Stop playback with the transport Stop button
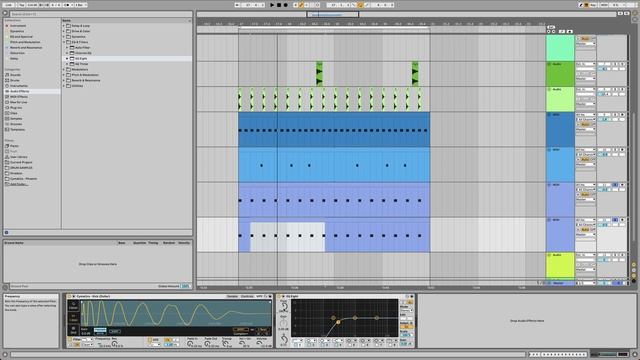This screenshot has height=360, width=640. click(x=279, y=5)
